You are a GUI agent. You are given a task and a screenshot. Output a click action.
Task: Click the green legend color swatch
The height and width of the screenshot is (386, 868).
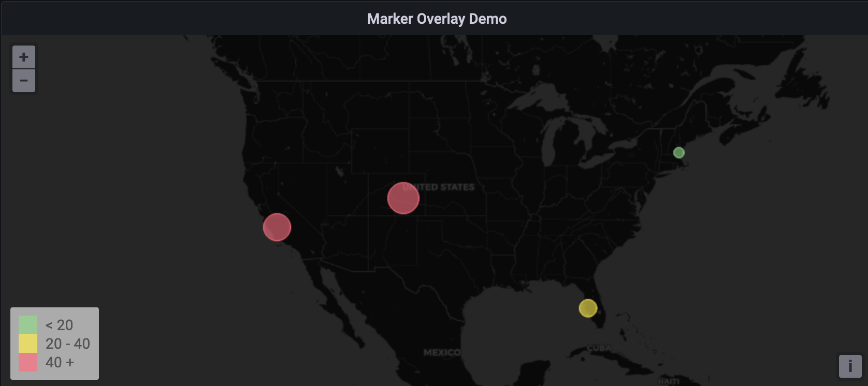tap(28, 325)
